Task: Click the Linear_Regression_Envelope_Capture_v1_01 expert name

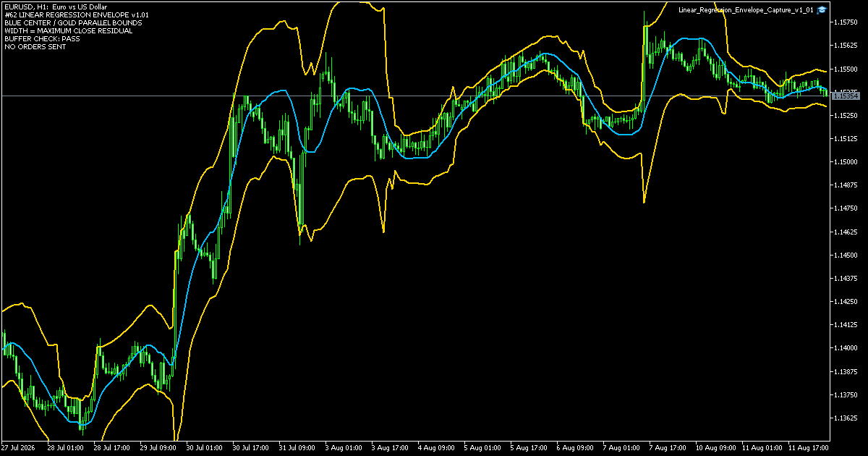Action: [x=746, y=10]
